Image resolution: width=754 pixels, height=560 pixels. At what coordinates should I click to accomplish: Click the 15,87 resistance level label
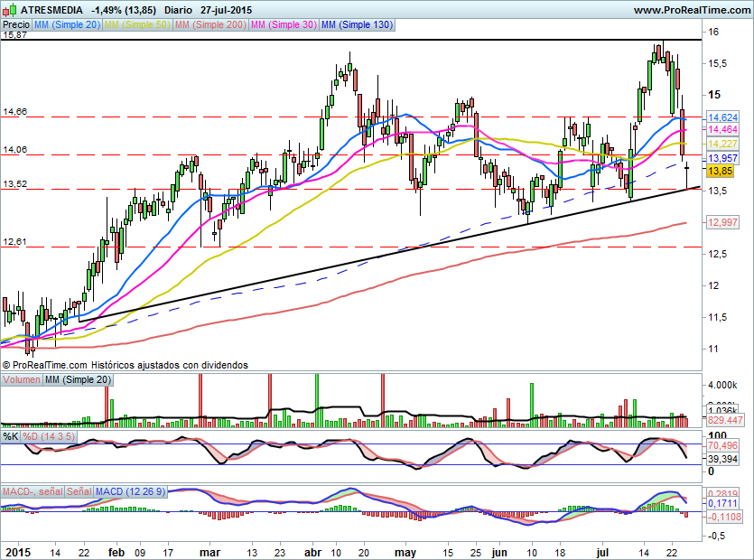click(14, 34)
